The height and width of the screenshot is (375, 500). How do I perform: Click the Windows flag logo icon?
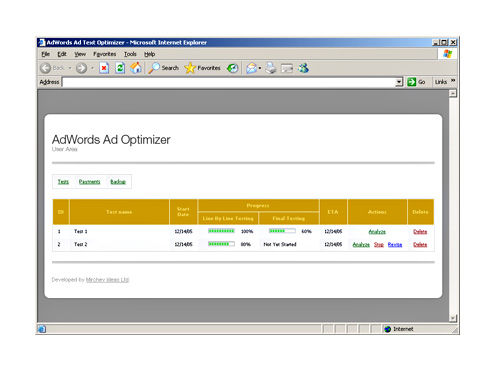[448, 54]
